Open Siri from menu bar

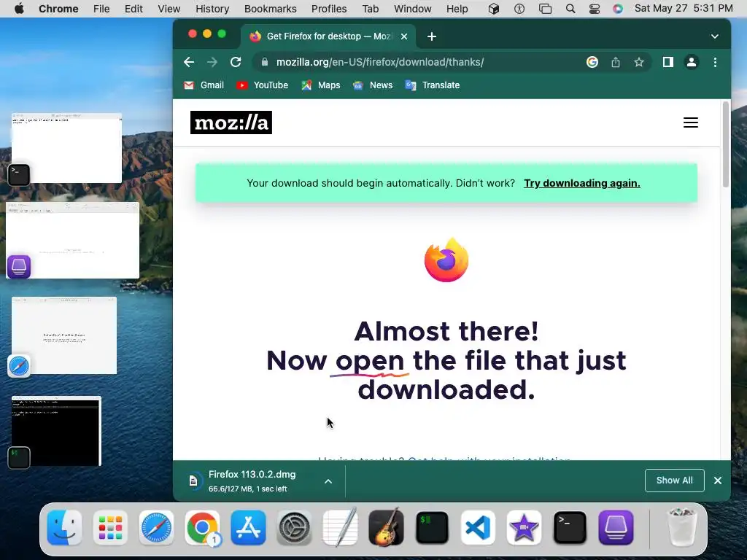click(x=618, y=9)
